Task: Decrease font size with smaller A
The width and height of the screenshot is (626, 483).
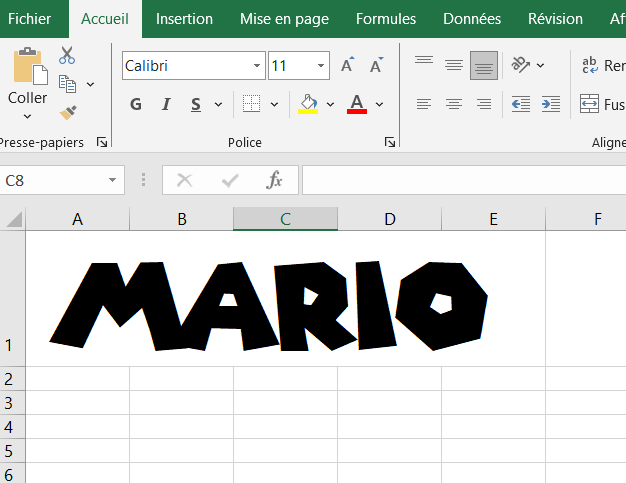Action: pos(376,65)
